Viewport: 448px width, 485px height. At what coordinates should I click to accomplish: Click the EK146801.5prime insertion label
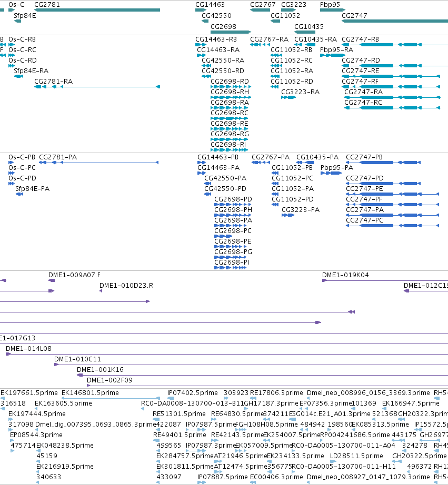(x=90, y=393)
